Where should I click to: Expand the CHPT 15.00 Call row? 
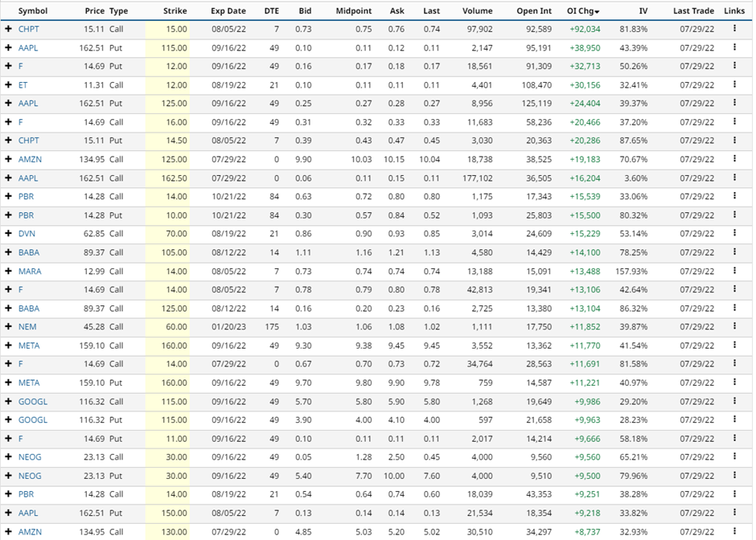pyautogui.click(x=8, y=29)
